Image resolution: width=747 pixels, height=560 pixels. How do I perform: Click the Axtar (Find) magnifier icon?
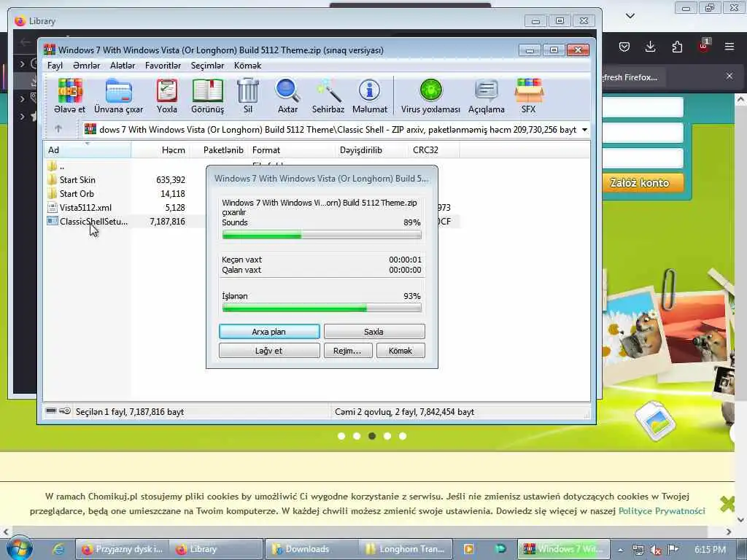pyautogui.click(x=287, y=96)
